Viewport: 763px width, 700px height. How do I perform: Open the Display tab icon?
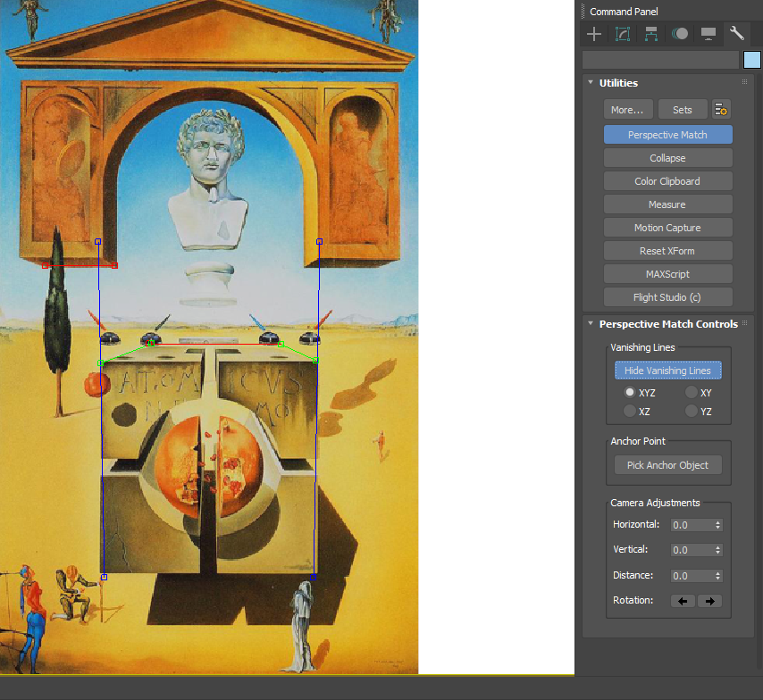click(708, 34)
